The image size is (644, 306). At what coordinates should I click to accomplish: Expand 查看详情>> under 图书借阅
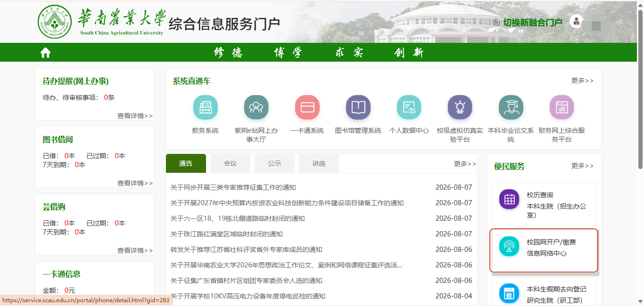point(135,183)
